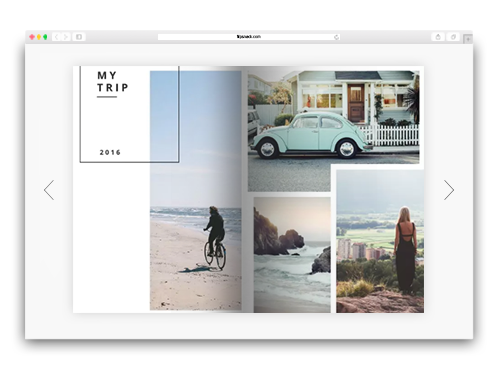The width and height of the screenshot is (500, 375).
Task: Reload the page with the refresh icon
Action: click(336, 37)
